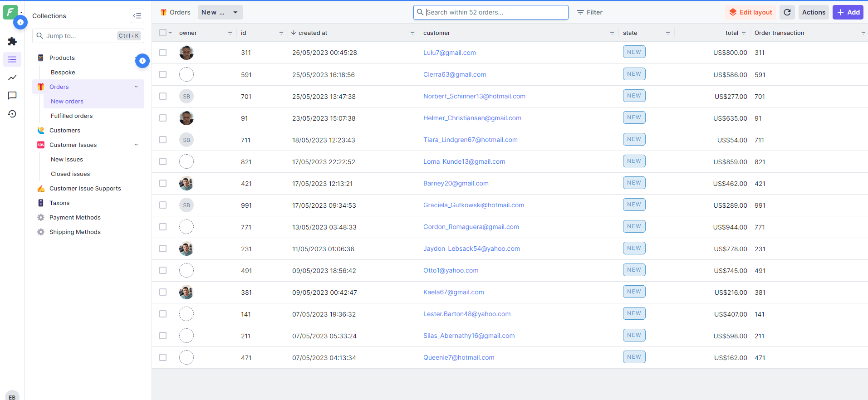Image resolution: width=868 pixels, height=400 pixels.
Task: Click the Customer Issue Supports icon
Action: [x=41, y=188]
